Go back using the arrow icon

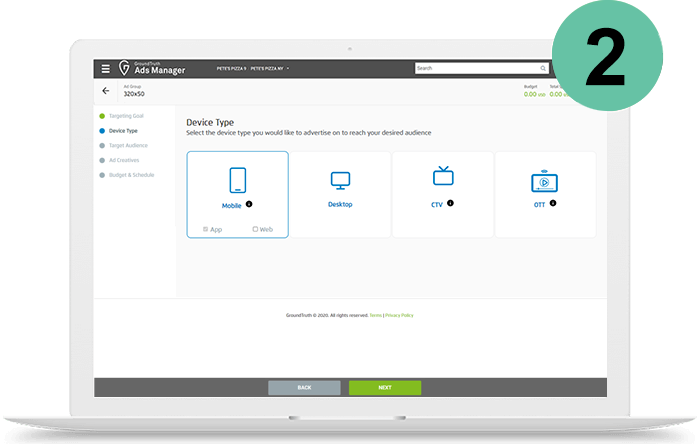point(106,91)
